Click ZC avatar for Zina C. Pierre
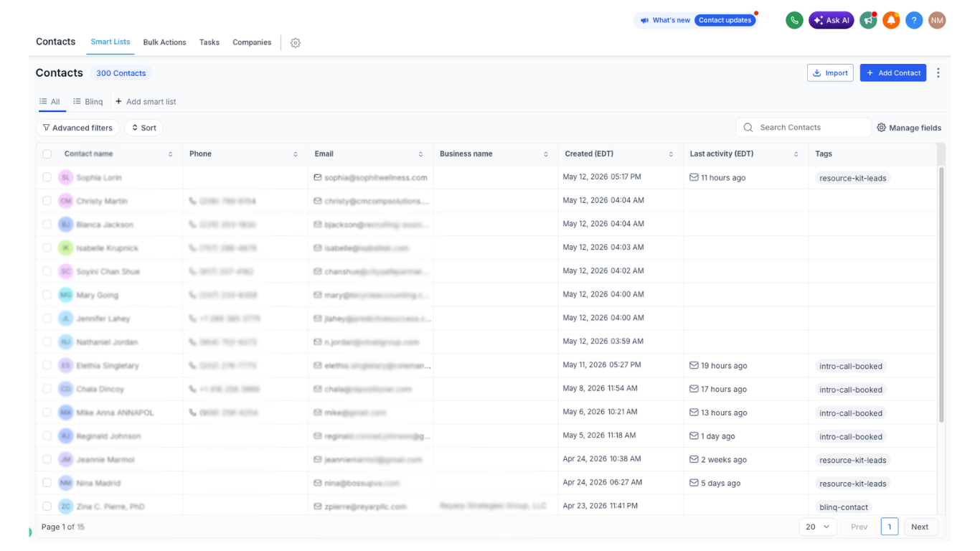Viewport: 980px width, 551px height. pyautogui.click(x=66, y=507)
